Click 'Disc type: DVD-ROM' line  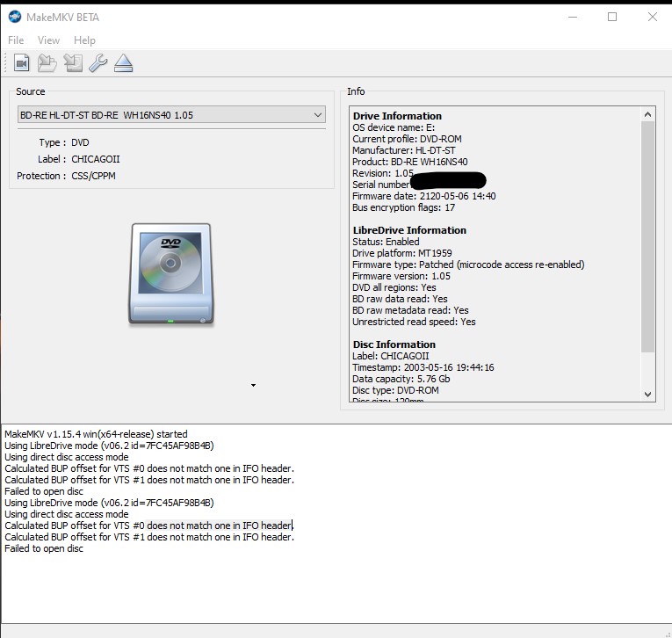tap(395, 390)
